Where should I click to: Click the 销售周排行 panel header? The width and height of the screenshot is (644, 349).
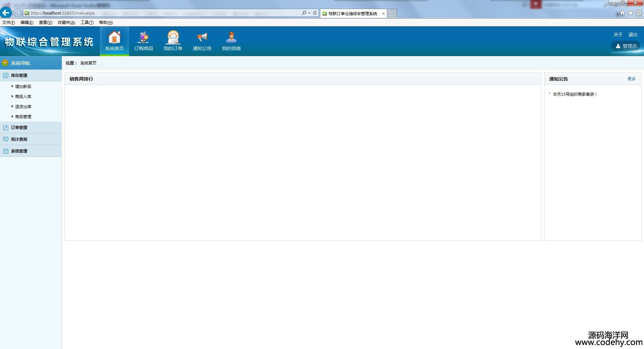coord(303,79)
